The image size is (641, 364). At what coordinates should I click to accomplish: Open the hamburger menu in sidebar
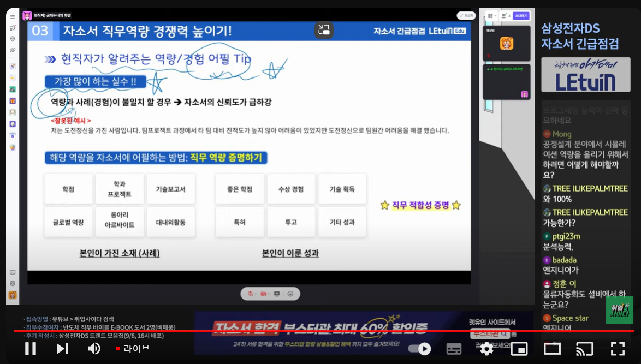tap(12, 16)
